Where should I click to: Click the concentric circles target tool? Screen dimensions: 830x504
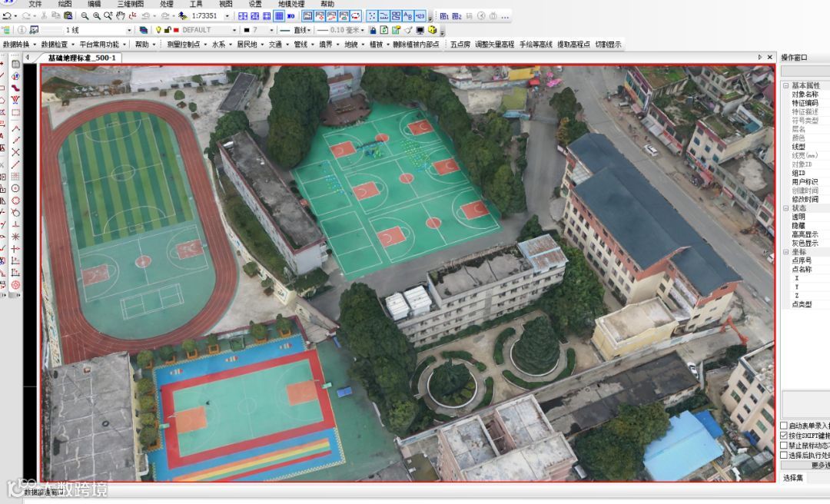point(16,284)
